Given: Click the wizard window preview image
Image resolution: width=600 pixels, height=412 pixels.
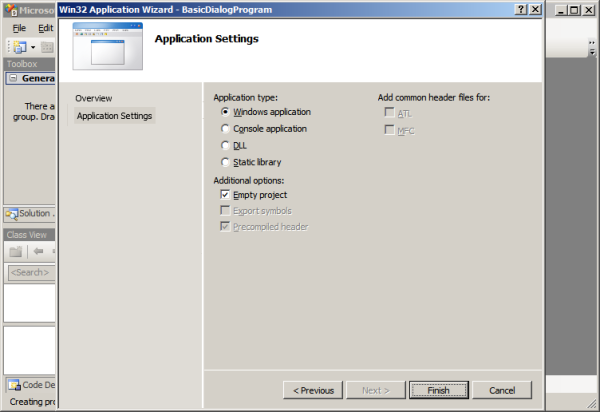Looking at the screenshot, I should [108, 46].
